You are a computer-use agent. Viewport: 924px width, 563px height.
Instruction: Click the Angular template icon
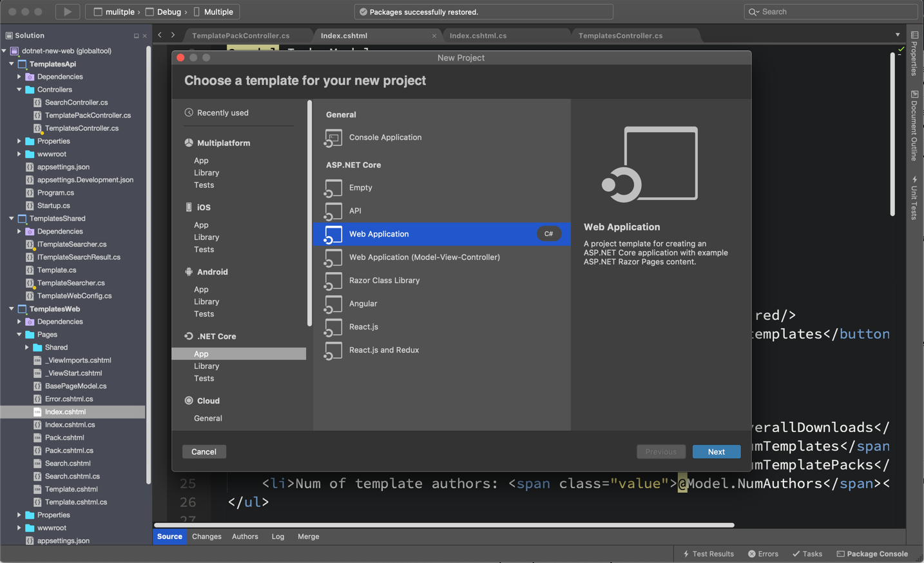pos(333,304)
